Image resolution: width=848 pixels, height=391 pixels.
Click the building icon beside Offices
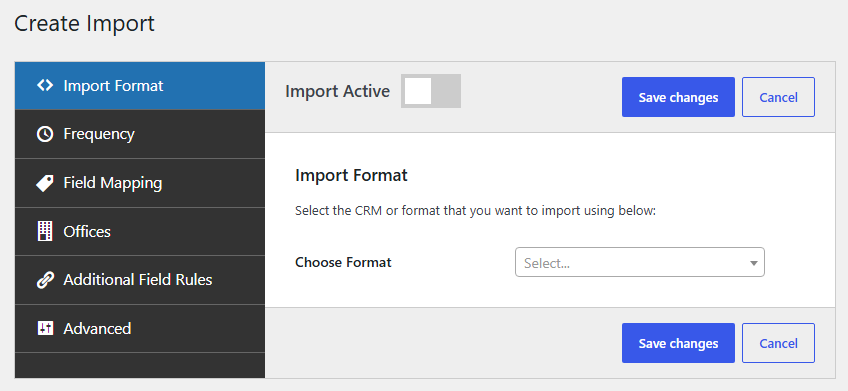click(x=45, y=231)
